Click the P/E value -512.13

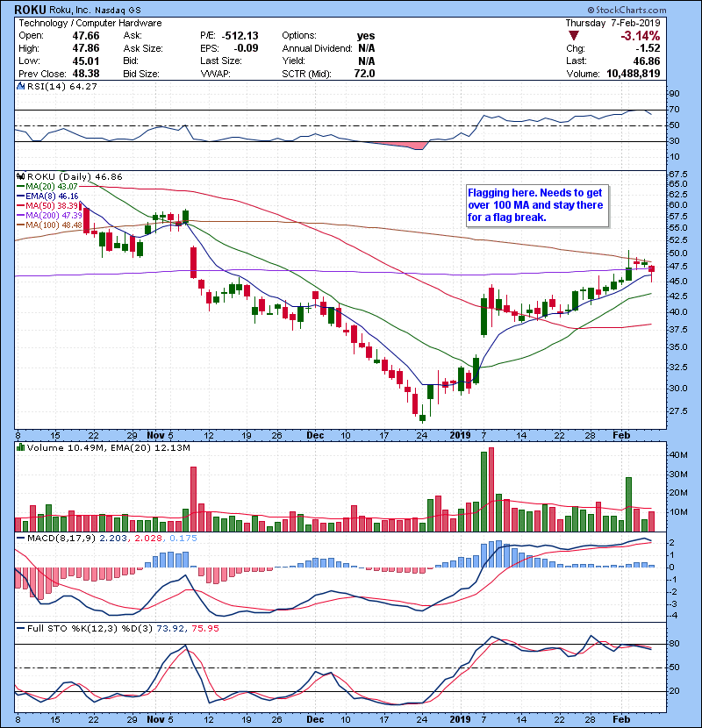pyautogui.click(x=240, y=36)
